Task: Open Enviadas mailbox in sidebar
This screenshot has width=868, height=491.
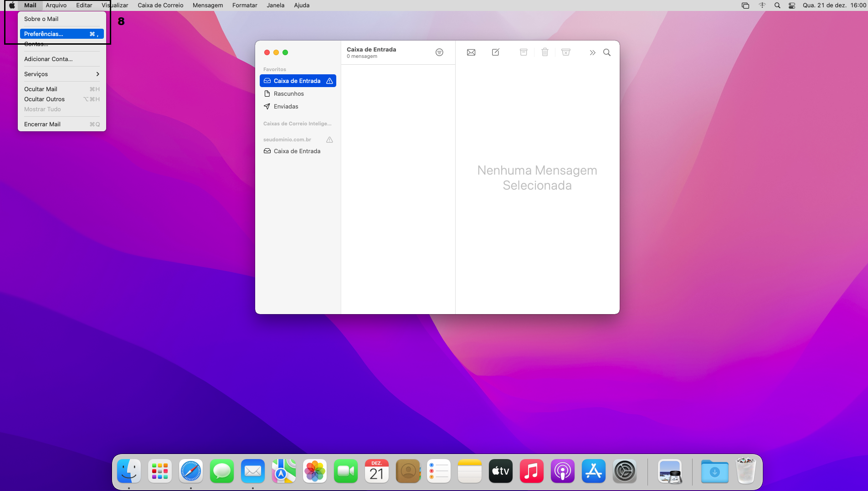Action: 286,106
